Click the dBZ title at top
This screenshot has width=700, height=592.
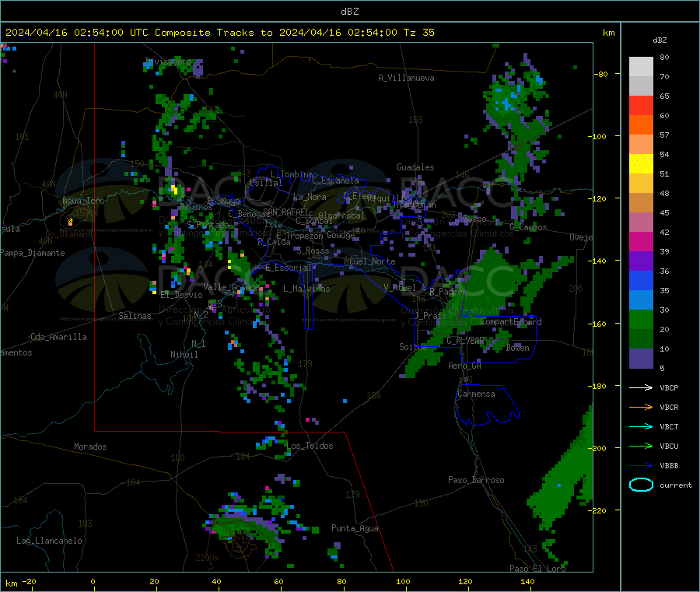(349, 12)
